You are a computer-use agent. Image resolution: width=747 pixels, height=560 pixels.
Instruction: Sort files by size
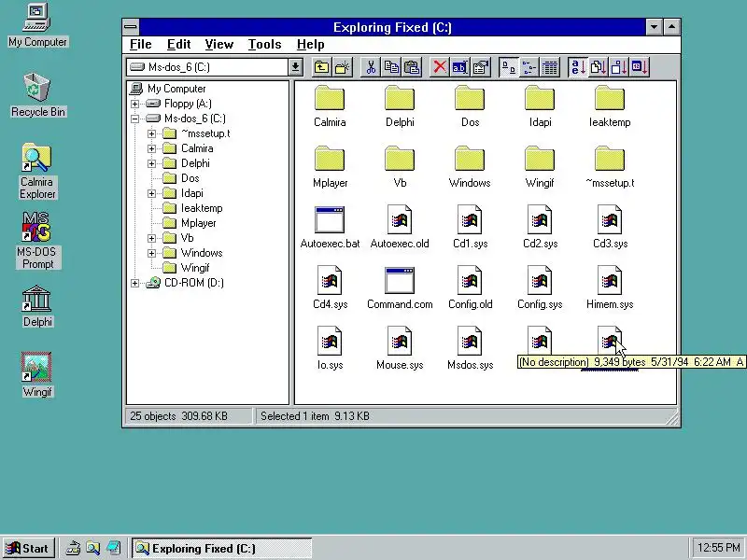coord(619,67)
